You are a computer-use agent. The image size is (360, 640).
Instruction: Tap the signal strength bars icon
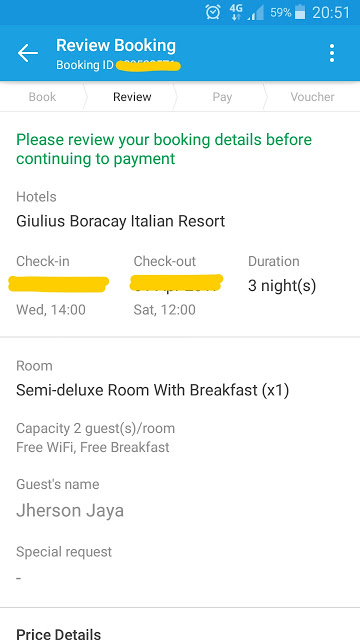tap(256, 13)
